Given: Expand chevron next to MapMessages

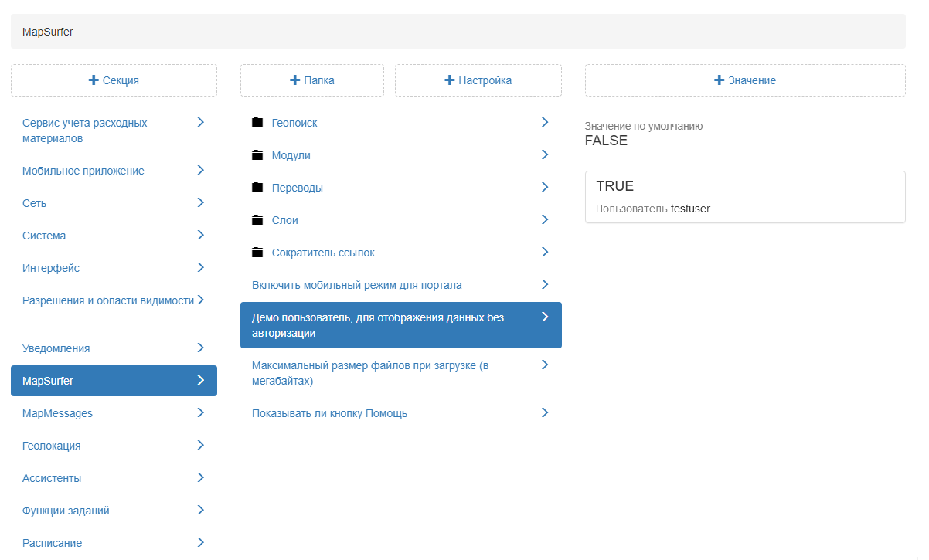Looking at the screenshot, I should (x=200, y=412).
